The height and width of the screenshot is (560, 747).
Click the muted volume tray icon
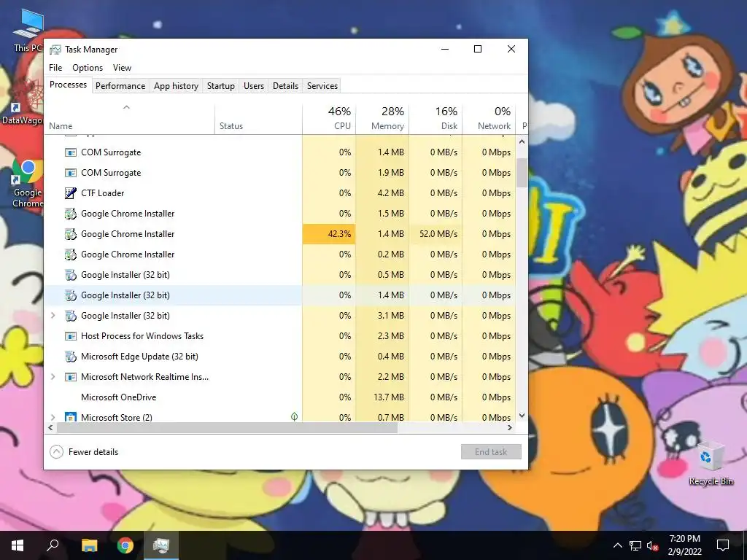tap(652, 545)
